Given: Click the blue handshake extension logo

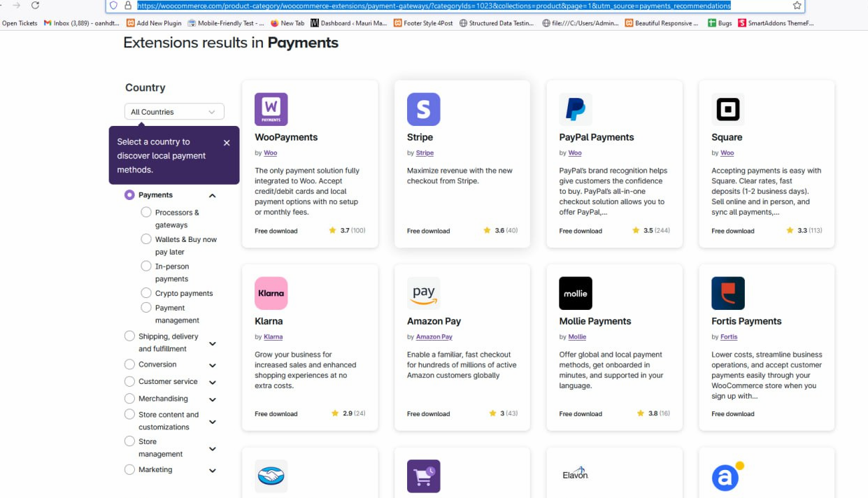Looking at the screenshot, I should (271, 476).
